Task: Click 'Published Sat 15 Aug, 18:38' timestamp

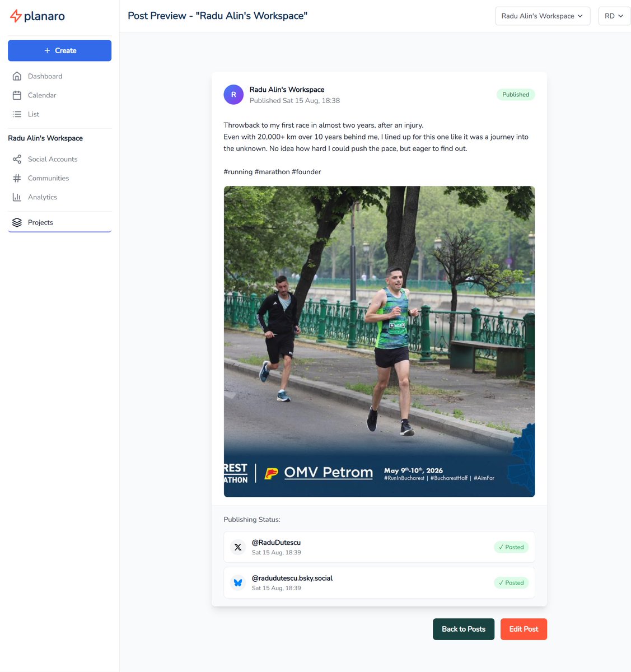Action: coord(295,101)
